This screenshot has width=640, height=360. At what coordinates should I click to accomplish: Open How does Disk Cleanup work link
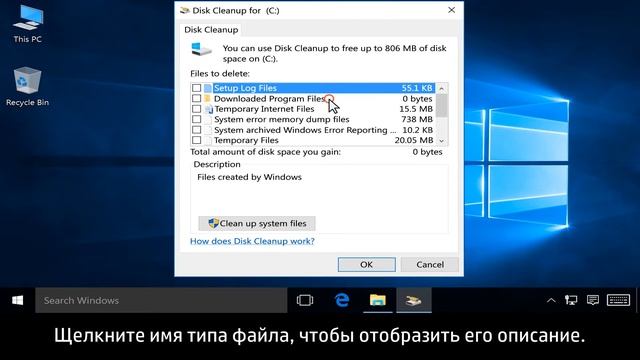(252, 241)
